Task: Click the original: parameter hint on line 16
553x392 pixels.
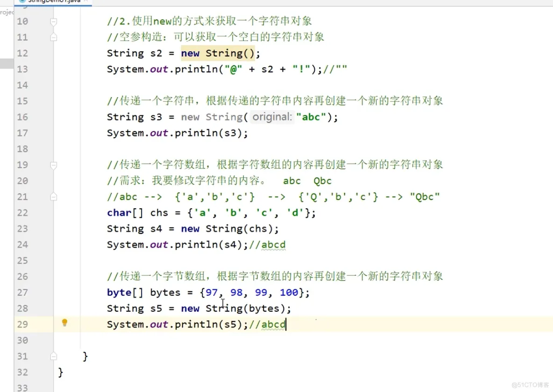Action: point(272,117)
